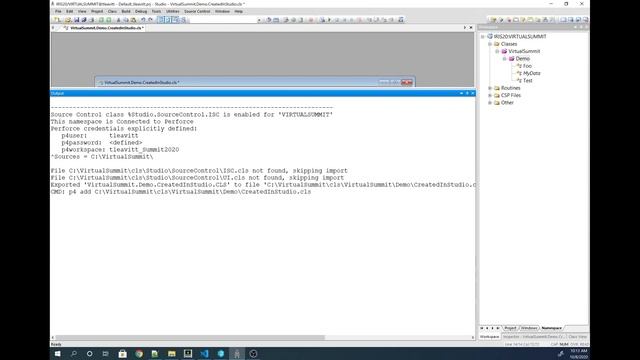Image resolution: width=640 pixels, height=360 pixels.
Task: Switch to the Class View bottom tab
Action: point(578,337)
